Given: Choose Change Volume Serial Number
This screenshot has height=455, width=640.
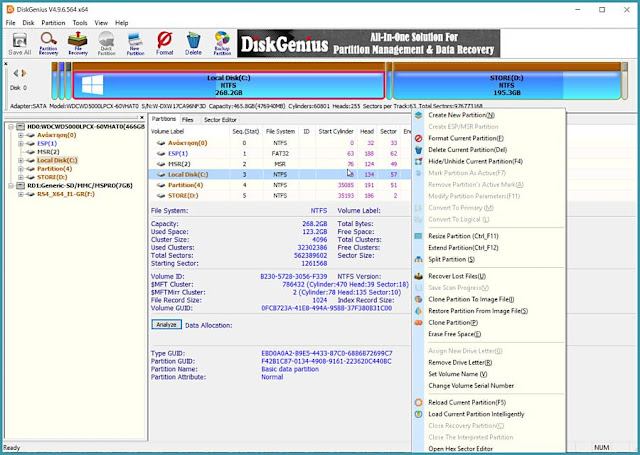Looking at the screenshot, I should (471, 386).
